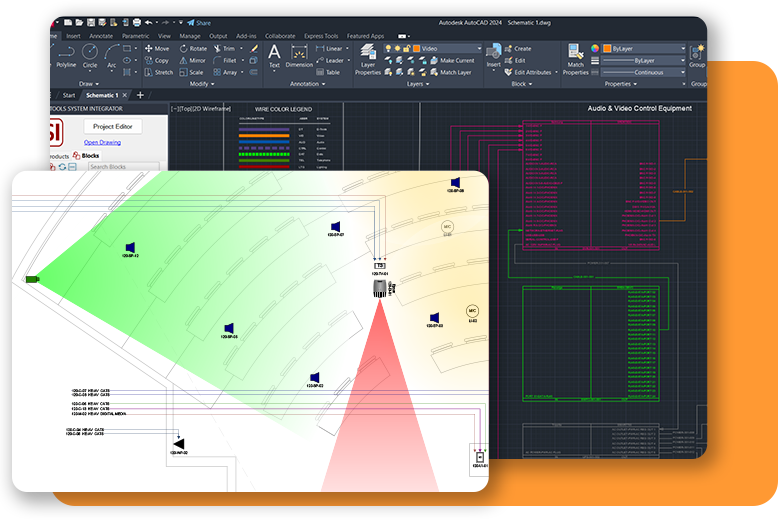Select the Circle drawing tool
The height and width of the screenshot is (526, 780).
pyautogui.click(x=90, y=53)
